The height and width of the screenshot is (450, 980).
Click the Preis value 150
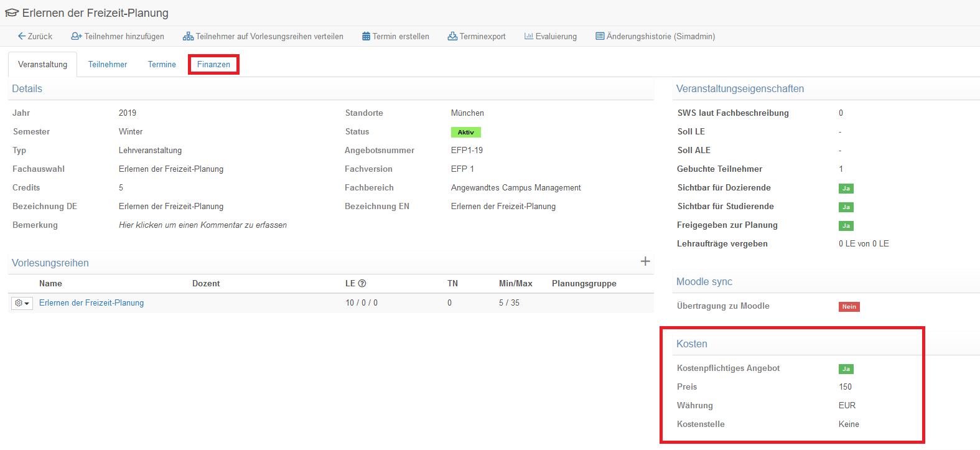pyautogui.click(x=845, y=387)
